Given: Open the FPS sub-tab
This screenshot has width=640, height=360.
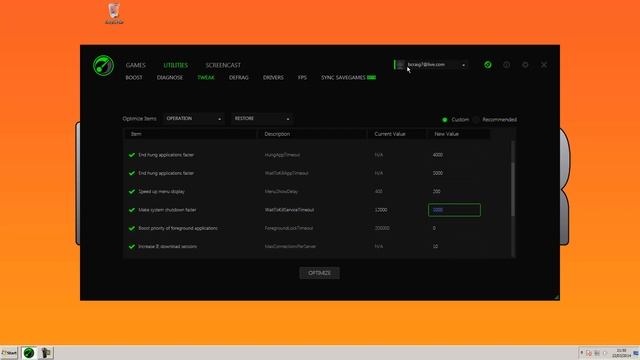Looking at the screenshot, I should 302,78.
